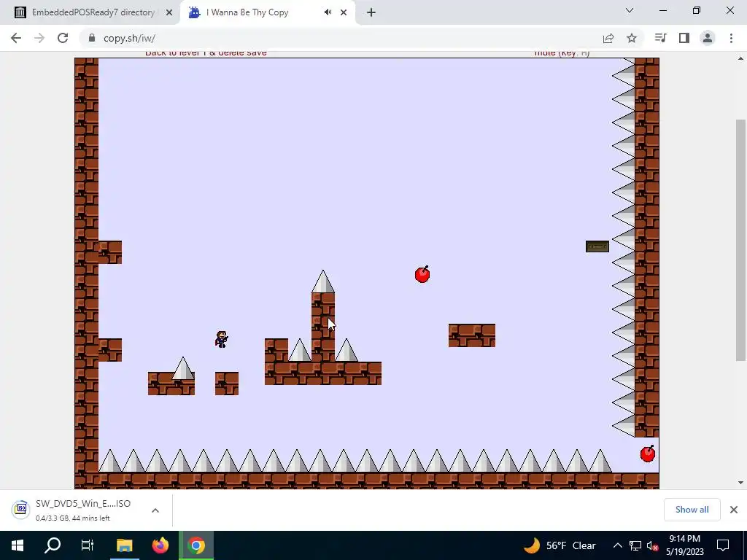747x560 pixels.
Task: Open File Explorer from the taskbar
Action: [x=124, y=545]
